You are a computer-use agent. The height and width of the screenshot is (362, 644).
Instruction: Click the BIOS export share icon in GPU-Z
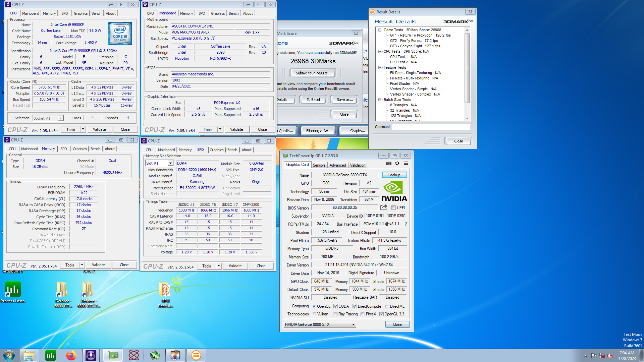point(384,207)
